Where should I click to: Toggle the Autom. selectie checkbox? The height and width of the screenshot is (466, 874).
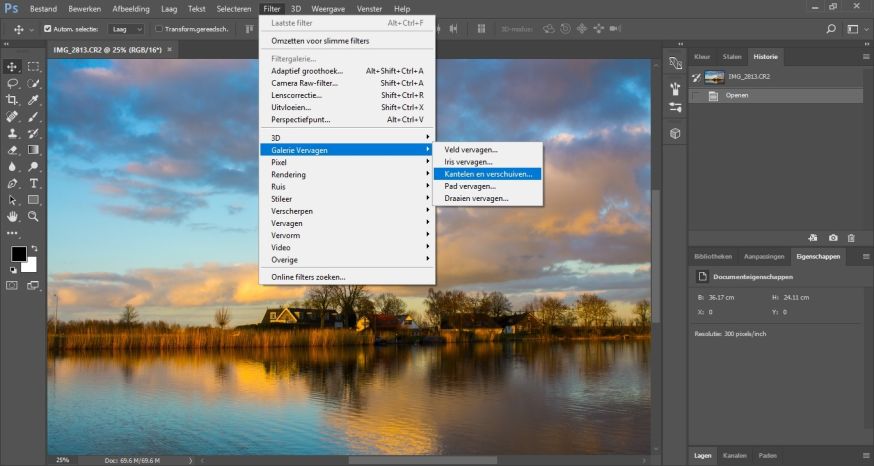[47, 29]
